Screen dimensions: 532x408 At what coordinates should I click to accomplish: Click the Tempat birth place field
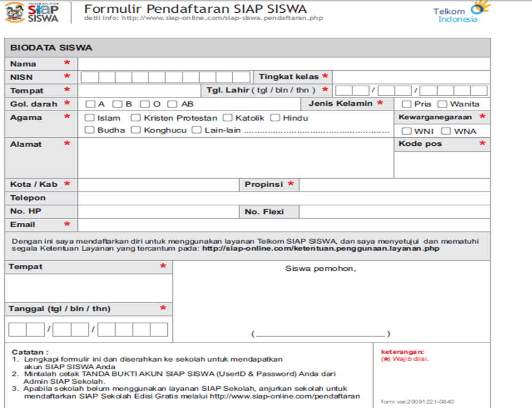coord(140,90)
